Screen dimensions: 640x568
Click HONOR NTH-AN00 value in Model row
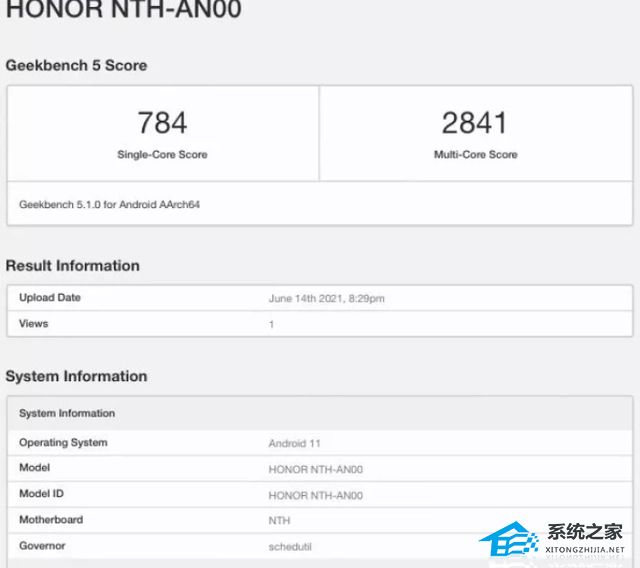[x=316, y=470]
